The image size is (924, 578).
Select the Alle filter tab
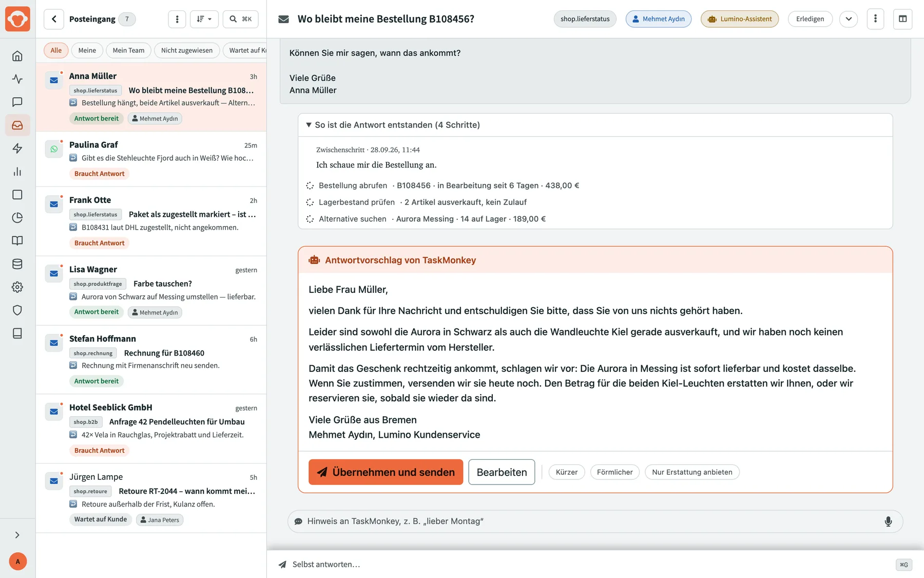point(56,50)
